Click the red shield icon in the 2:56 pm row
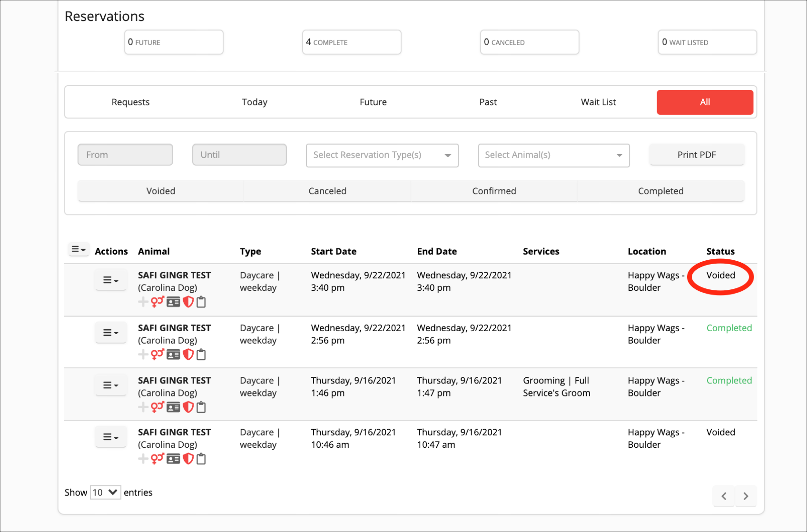Viewport: 807px width, 532px height. pos(188,355)
